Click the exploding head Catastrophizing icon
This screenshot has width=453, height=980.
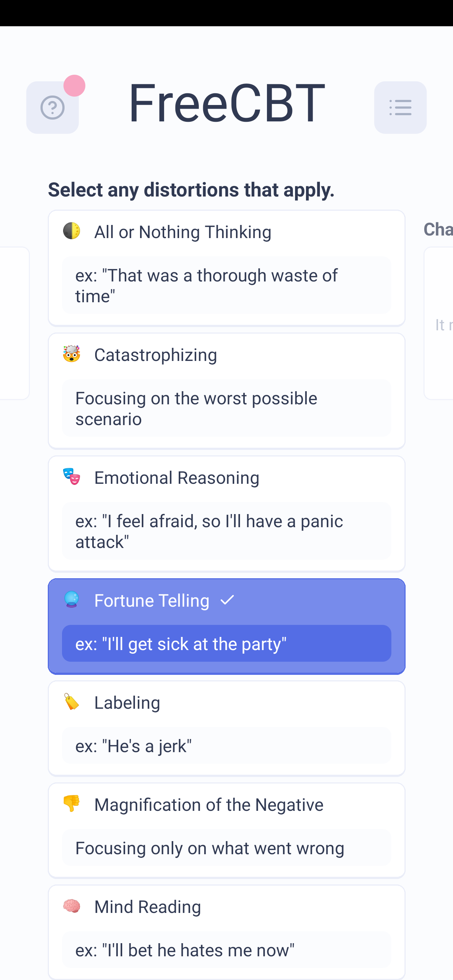click(x=71, y=354)
